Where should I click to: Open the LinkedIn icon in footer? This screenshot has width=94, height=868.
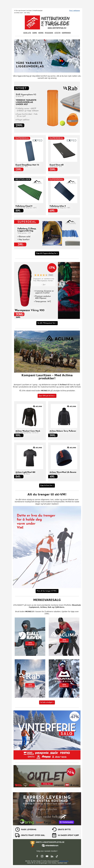coord(52,856)
